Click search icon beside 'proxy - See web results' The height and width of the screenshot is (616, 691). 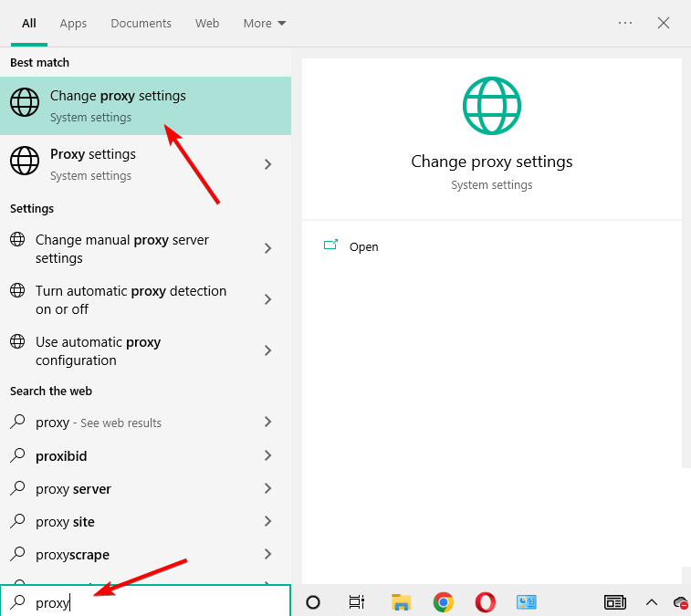pyautogui.click(x=17, y=422)
